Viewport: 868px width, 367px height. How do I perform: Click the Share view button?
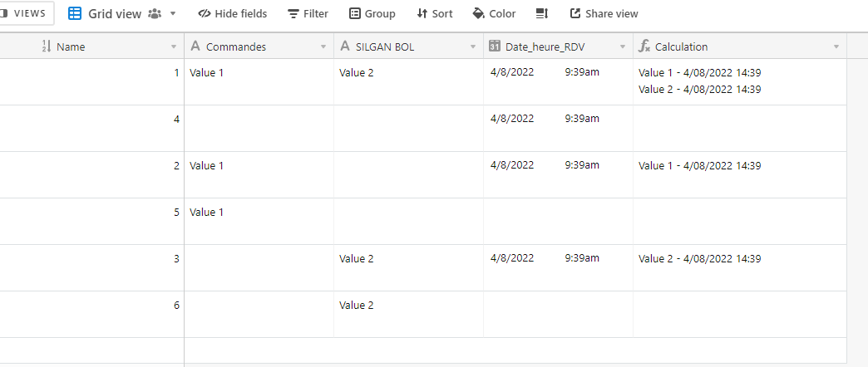click(604, 14)
